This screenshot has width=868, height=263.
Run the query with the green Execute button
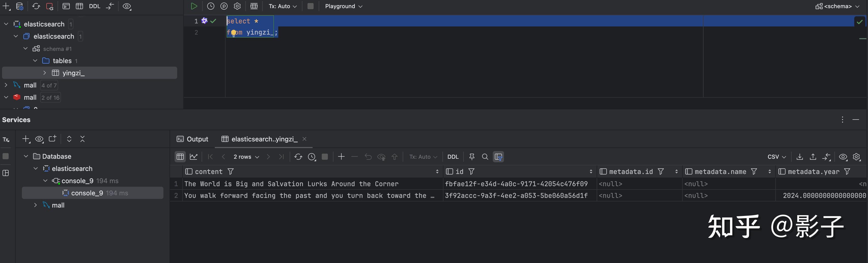click(x=194, y=6)
